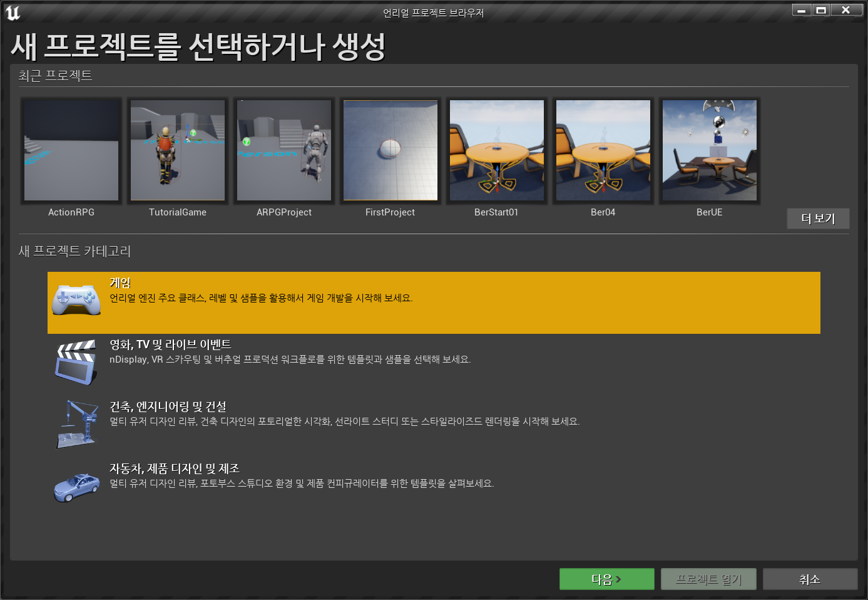
Task: Open the BerUE project thumbnail
Action: pyautogui.click(x=710, y=150)
